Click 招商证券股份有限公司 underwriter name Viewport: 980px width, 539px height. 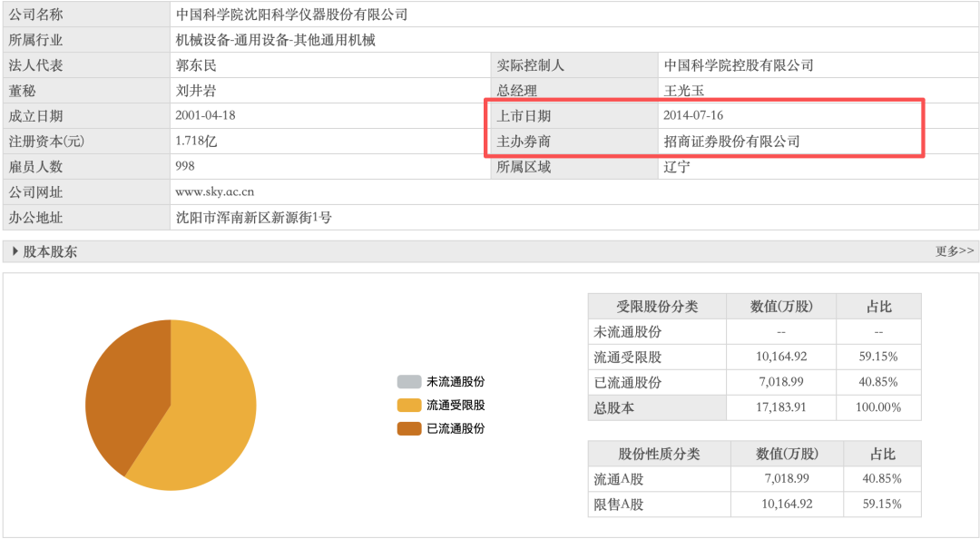[x=732, y=142]
